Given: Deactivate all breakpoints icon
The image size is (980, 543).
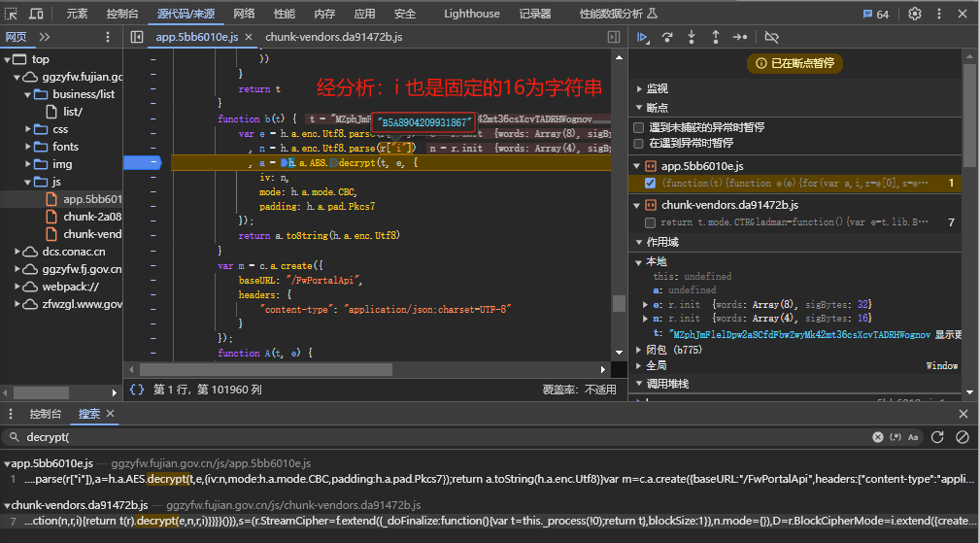Looking at the screenshot, I should click(x=772, y=37).
